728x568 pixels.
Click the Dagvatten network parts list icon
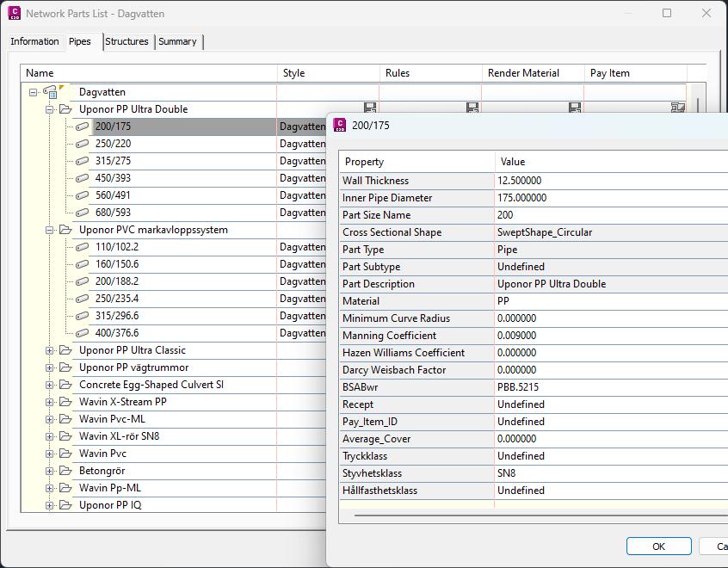point(50,92)
